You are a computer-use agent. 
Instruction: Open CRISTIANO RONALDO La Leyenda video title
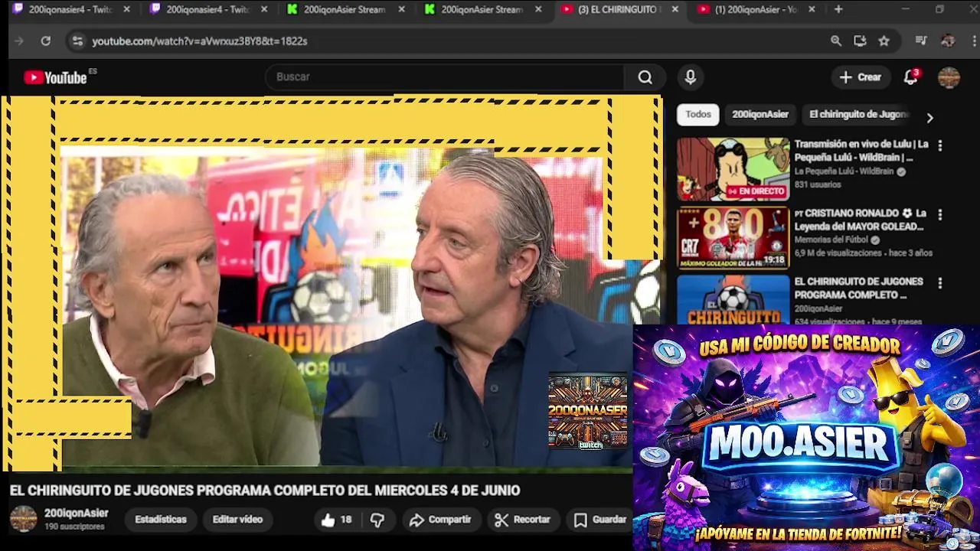click(x=861, y=220)
